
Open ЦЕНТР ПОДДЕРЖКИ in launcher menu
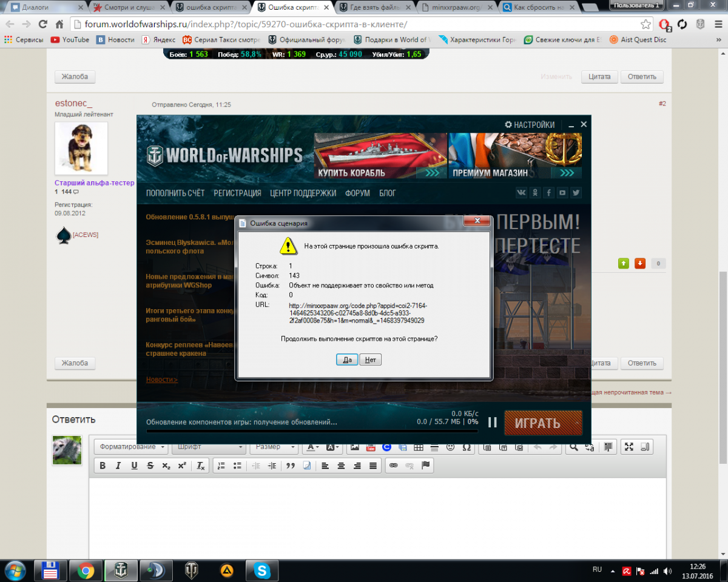(x=303, y=193)
